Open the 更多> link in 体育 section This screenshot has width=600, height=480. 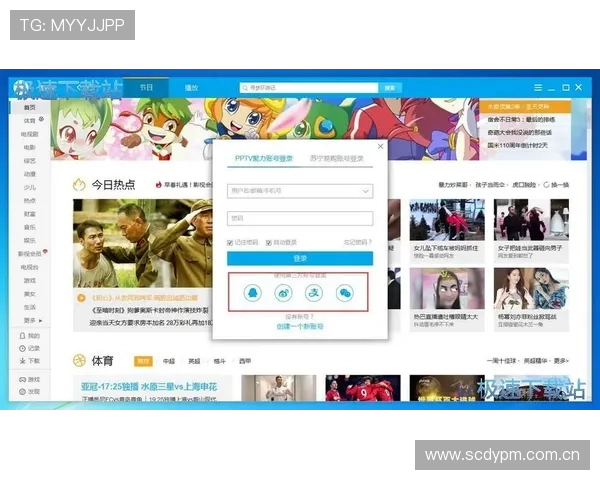click(x=561, y=361)
